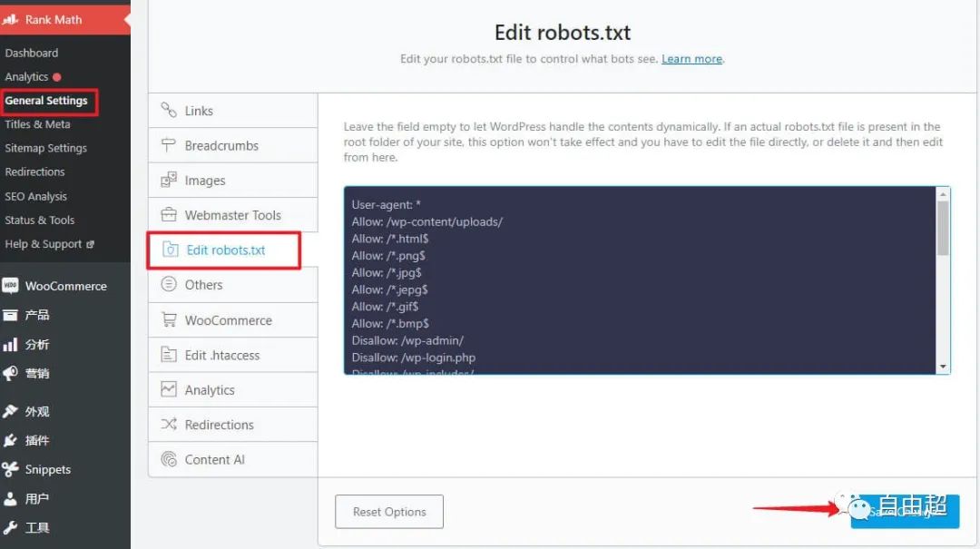Click inside the robots.txt text area
Screen dimensions: 980x549
(647, 280)
